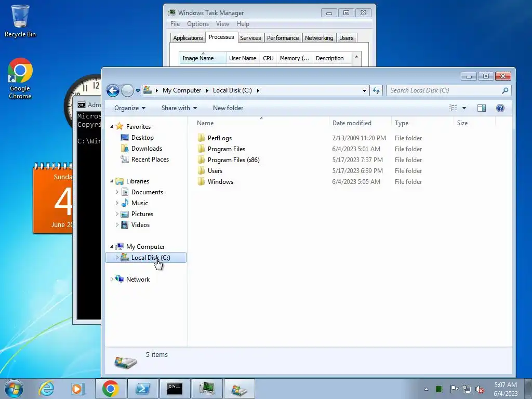Open Recent Places in Favorites
The image size is (532, 399).
click(x=150, y=159)
